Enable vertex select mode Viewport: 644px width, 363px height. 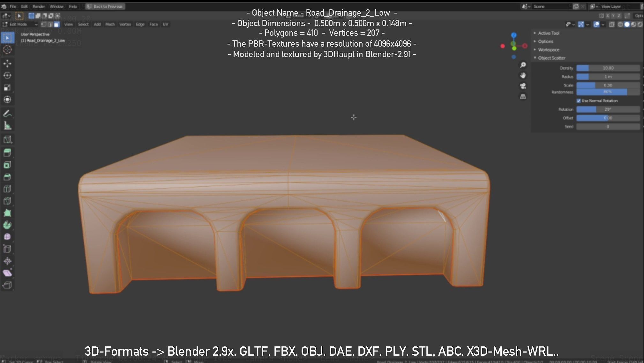(x=44, y=24)
